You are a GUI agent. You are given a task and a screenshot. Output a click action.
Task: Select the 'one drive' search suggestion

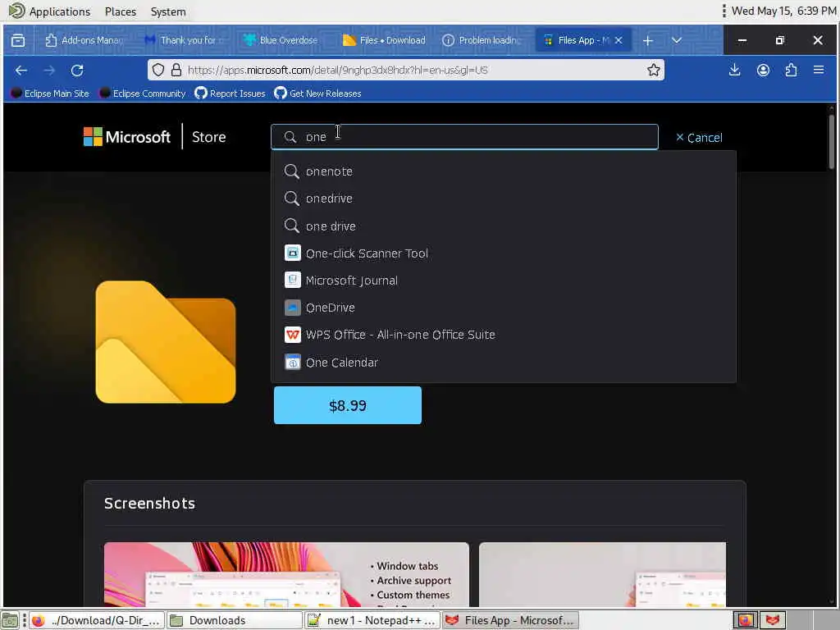coord(504,226)
